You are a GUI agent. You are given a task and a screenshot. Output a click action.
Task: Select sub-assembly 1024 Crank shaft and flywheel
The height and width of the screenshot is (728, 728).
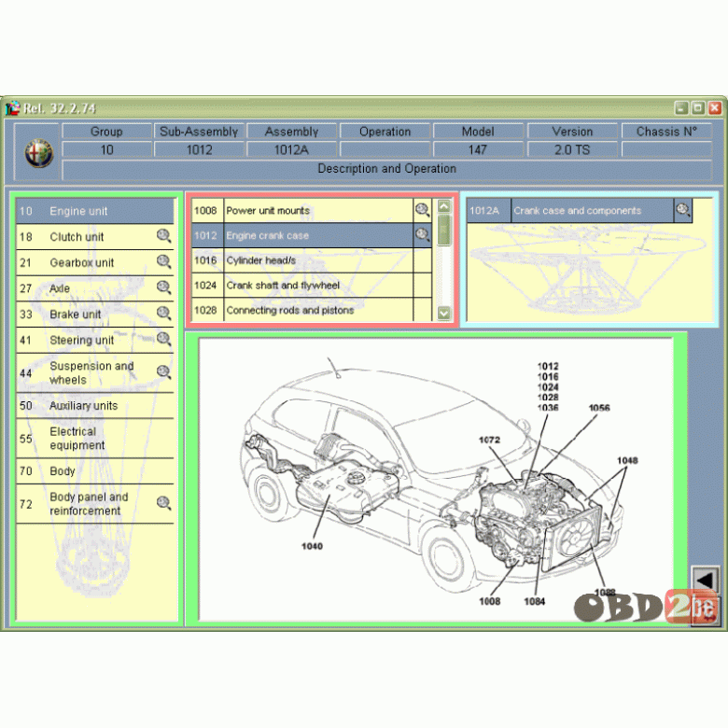pos(312,285)
